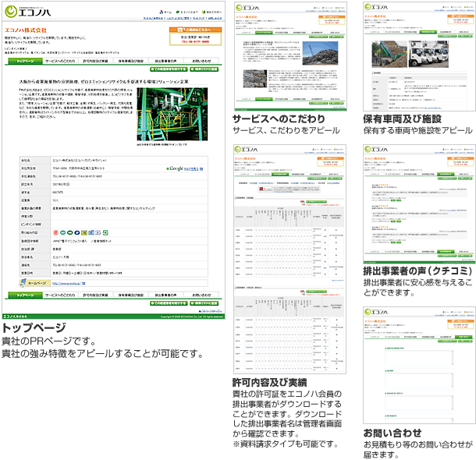Viewport: 476px width, 460px height.
Task: Click the lower green この処理業者を紹介する button
Action: 169,303
